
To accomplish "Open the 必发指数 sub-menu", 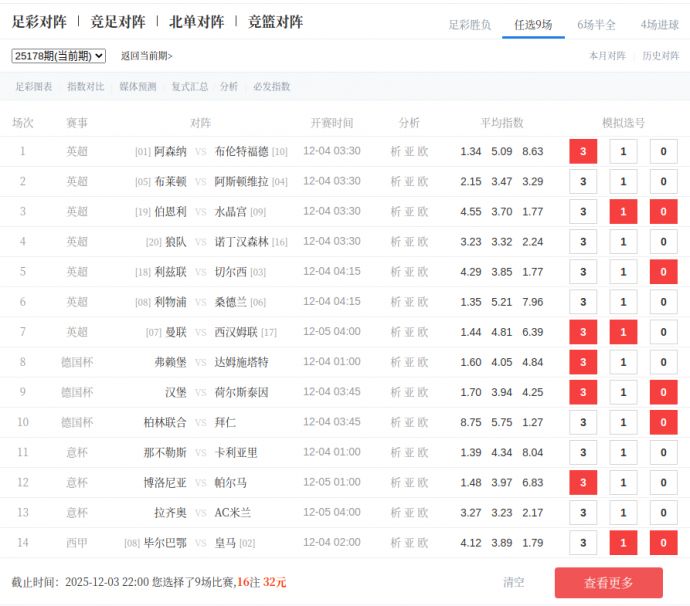I will (271, 87).
